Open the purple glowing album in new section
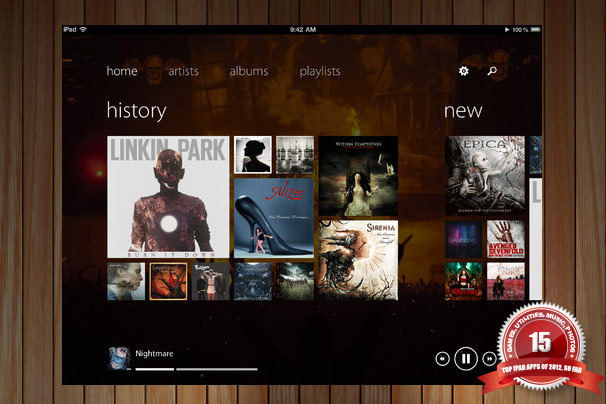 pos(464,239)
